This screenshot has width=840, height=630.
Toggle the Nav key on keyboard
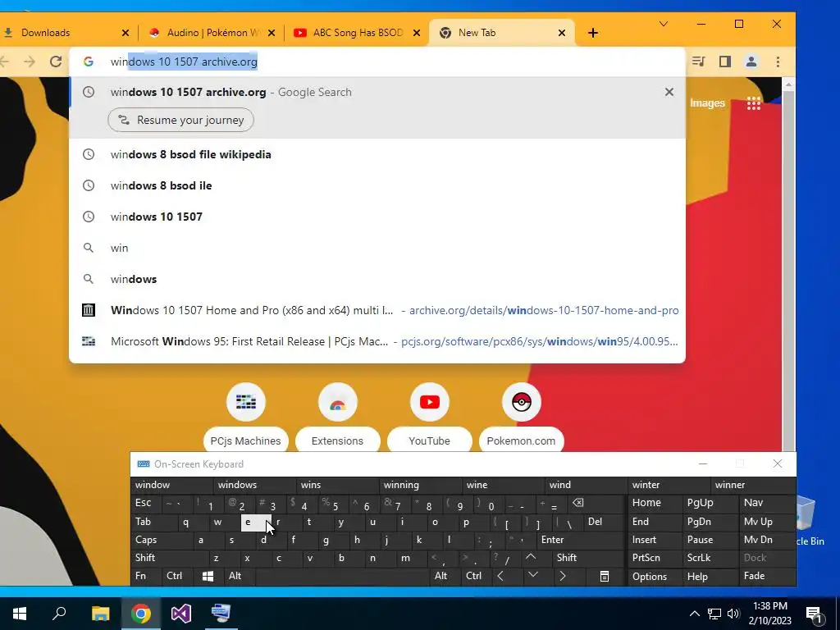[x=766, y=503]
